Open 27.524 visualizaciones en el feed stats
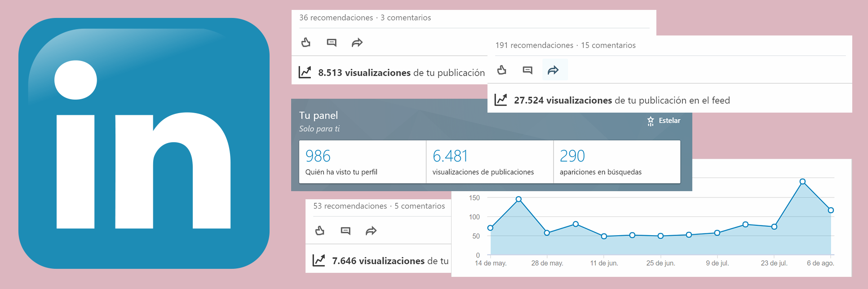This screenshot has height=289, width=868. click(622, 100)
